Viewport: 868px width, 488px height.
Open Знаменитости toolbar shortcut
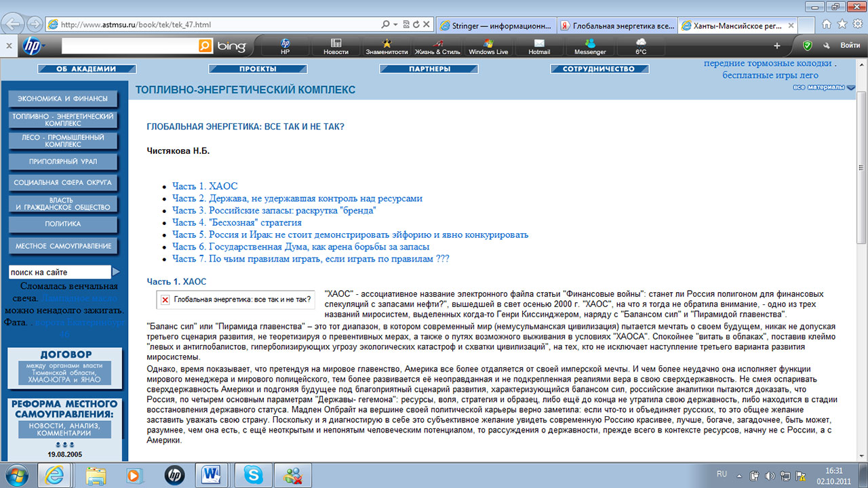point(387,46)
